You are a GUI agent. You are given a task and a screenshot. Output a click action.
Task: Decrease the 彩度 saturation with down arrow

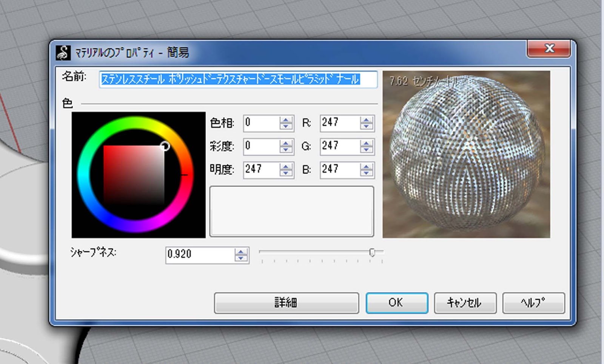coord(286,150)
